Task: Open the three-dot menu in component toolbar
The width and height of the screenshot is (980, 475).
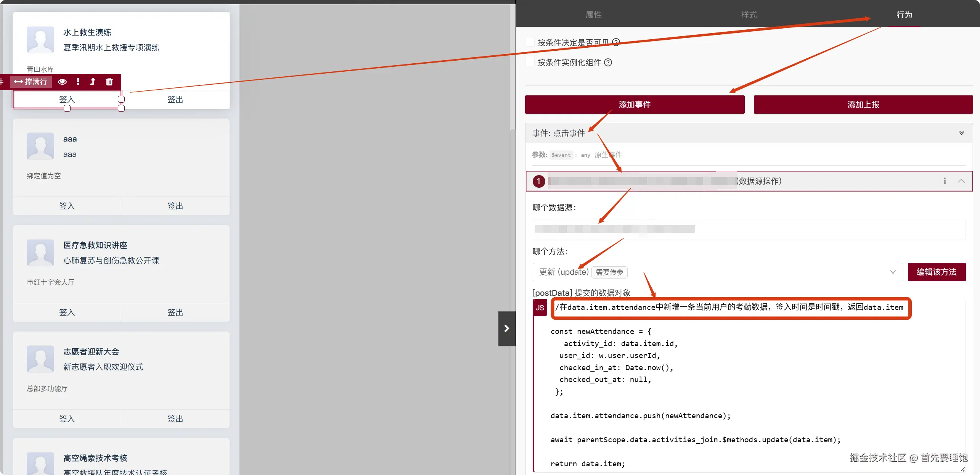Action: pyautogui.click(x=78, y=82)
